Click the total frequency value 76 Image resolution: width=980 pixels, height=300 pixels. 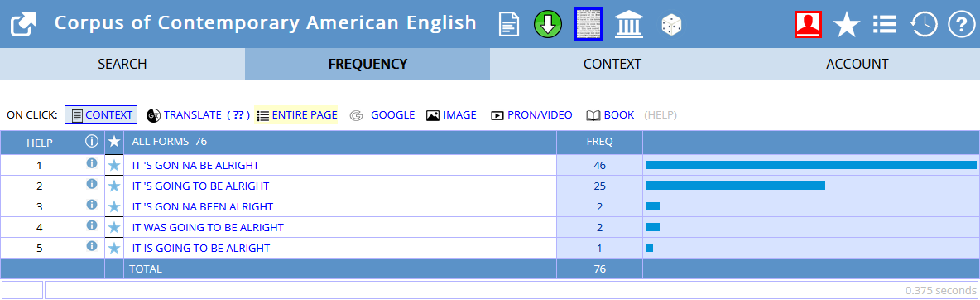[x=599, y=269]
